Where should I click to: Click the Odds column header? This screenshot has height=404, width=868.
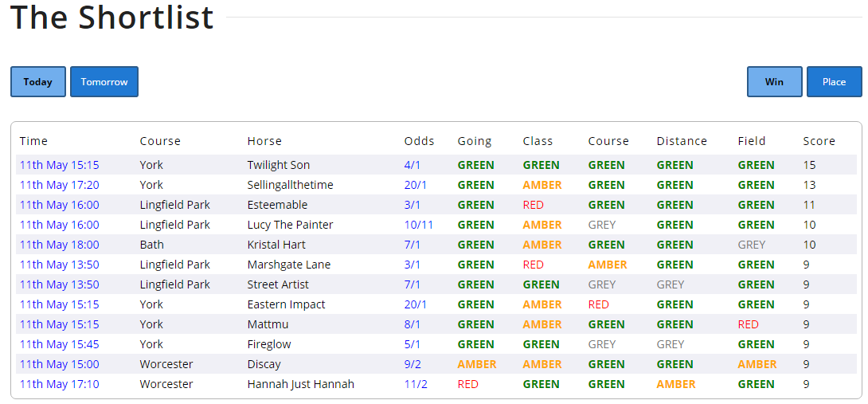[419, 141]
